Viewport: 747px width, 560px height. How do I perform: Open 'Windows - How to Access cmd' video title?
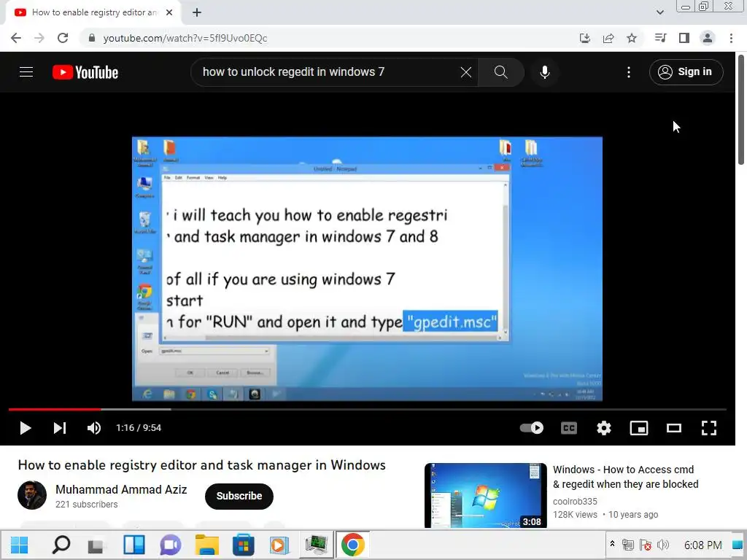click(625, 477)
